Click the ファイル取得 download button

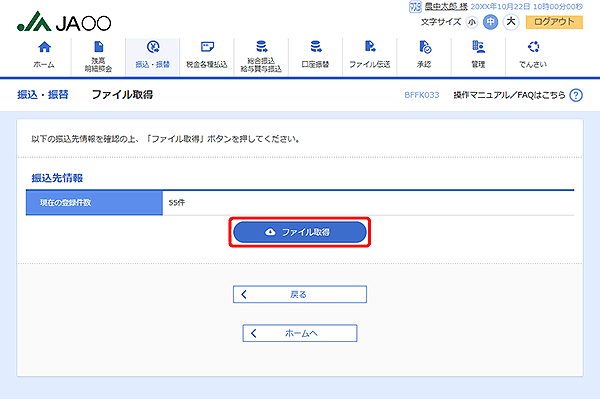pos(300,232)
